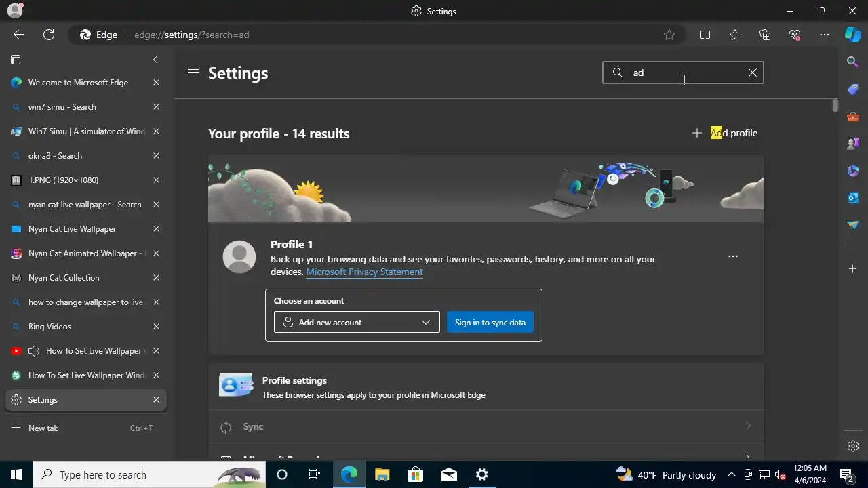Open the Mail app on taskbar
This screenshot has height=488, width=868.
click(x=449, y=474)
